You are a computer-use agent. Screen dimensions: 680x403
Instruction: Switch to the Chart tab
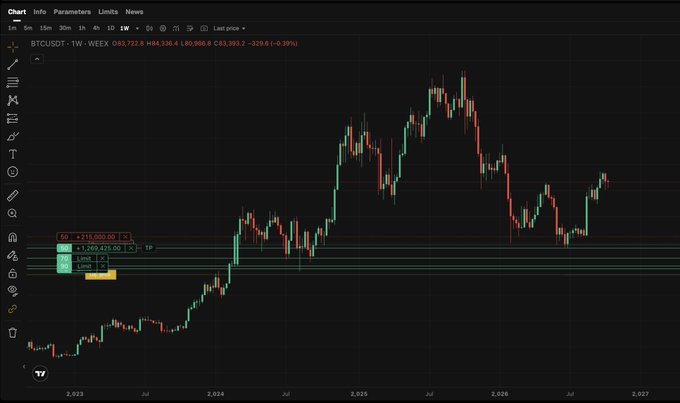pos(17,12)
